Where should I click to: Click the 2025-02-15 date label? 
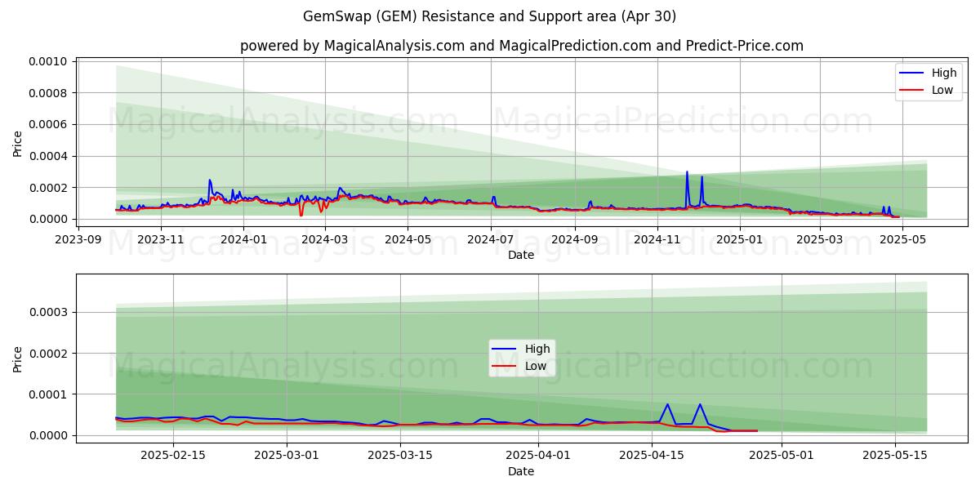(x=174, y=456)
